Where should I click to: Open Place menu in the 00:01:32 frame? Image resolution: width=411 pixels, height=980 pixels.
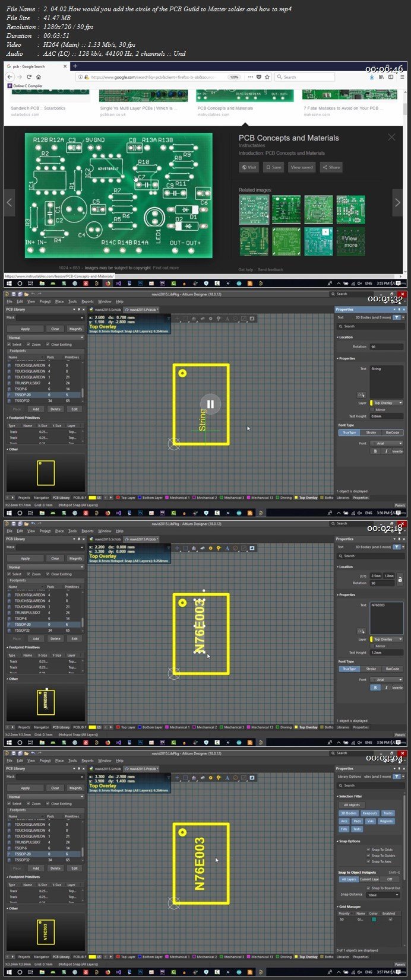(59, 301)
